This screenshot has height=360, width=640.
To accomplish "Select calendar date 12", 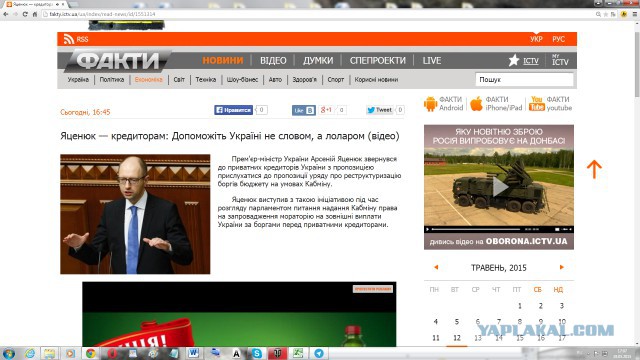I will click(x=457, y=338).
